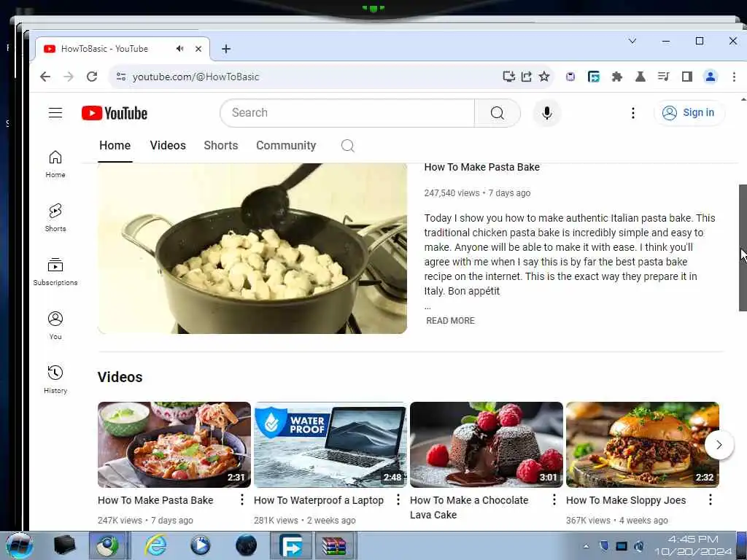The height and width of the screenshot is (560, 747).
Task: Open Chrome Labs flask icon
Action: pos(640,77)
